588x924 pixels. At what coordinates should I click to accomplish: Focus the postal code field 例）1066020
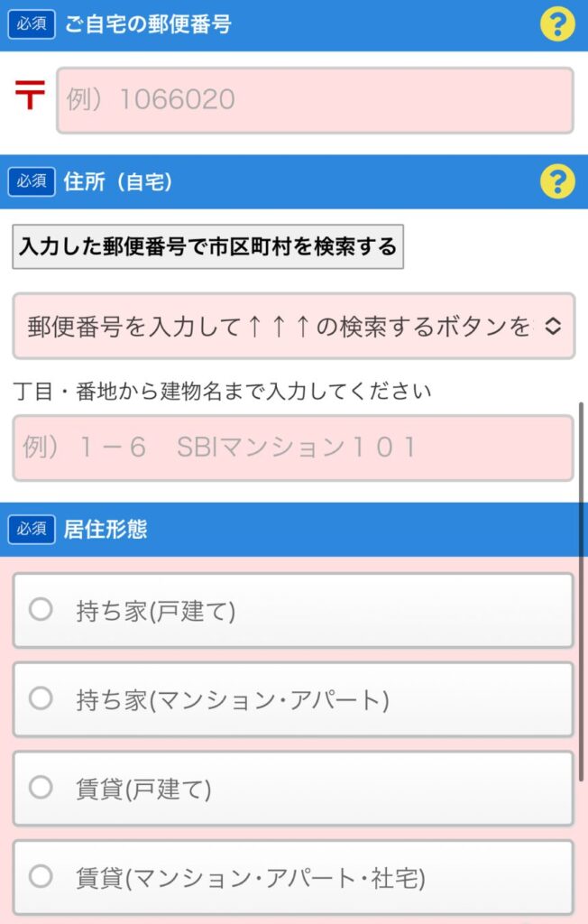tap(315, 100)
